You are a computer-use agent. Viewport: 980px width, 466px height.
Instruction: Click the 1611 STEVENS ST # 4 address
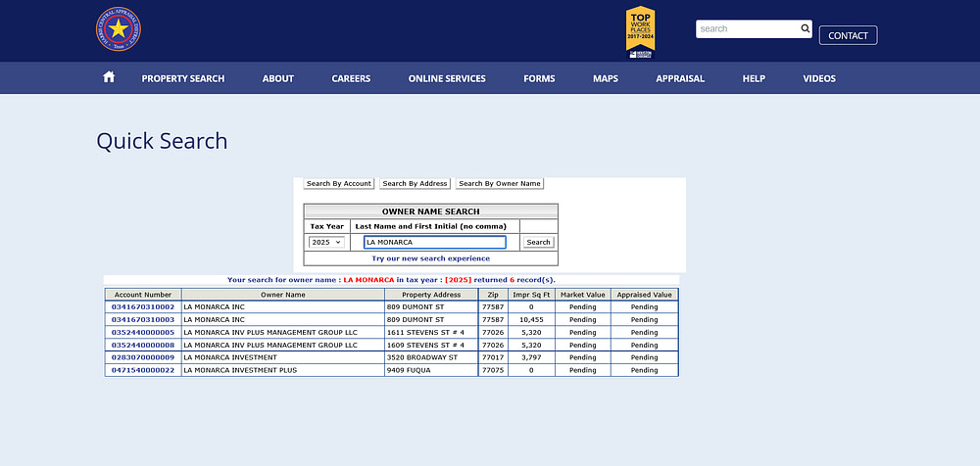425,332
